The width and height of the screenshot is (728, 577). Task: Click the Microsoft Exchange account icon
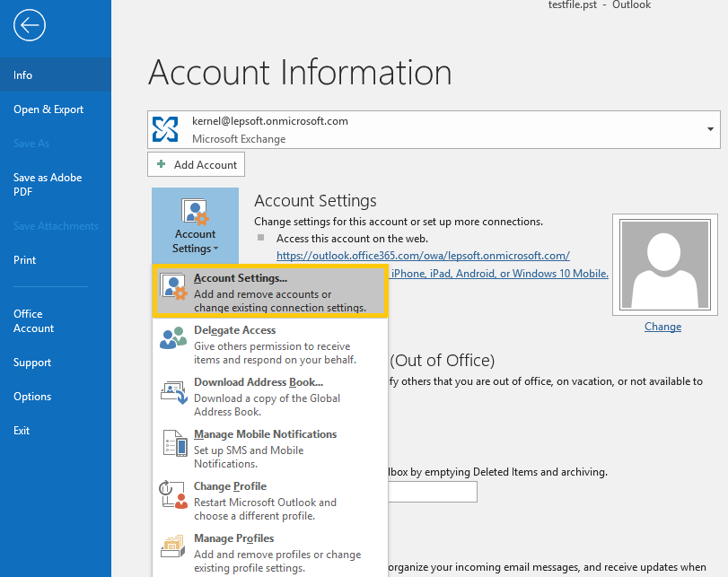(166, 130)
